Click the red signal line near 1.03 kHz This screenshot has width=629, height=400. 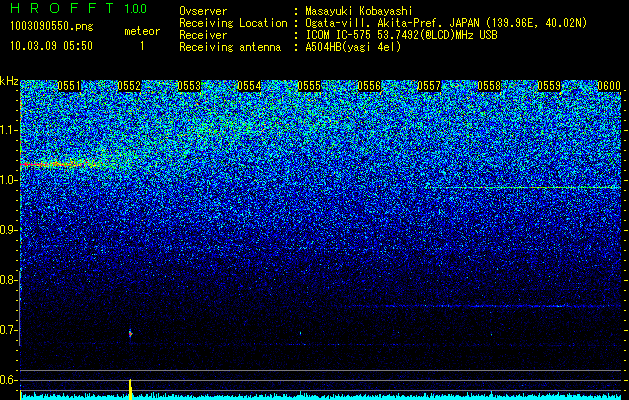54,164
